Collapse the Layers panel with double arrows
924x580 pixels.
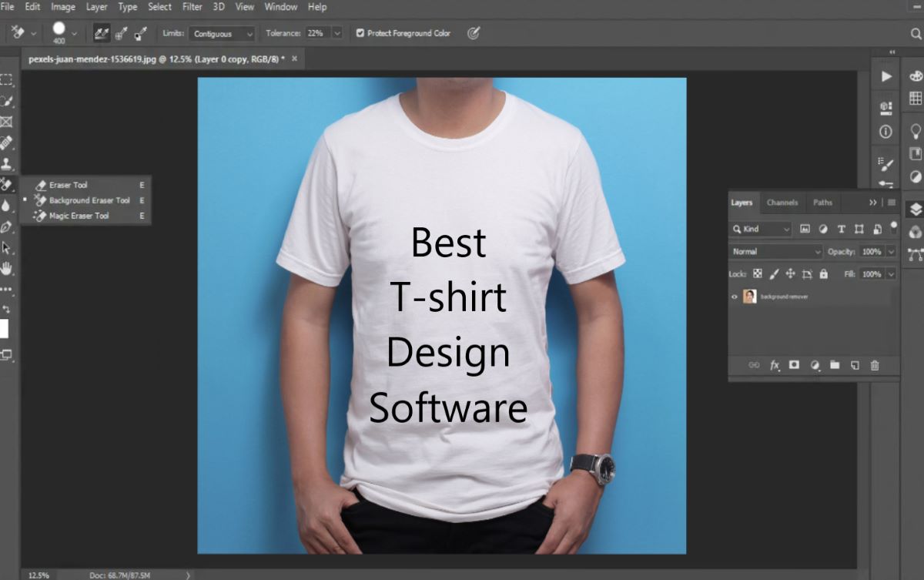873,203
